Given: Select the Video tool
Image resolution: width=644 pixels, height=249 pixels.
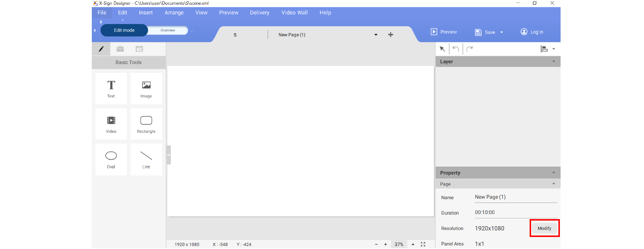Looking at the screenshot, I should pos(111,124).
